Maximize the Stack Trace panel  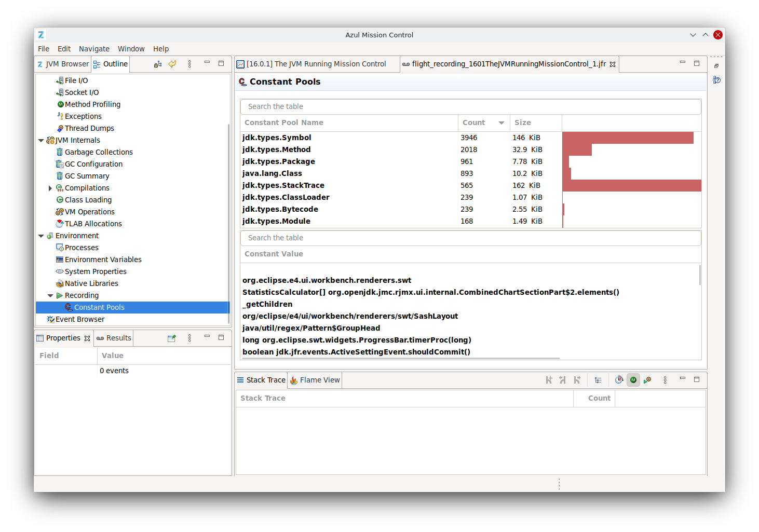[x=697, y=379]
